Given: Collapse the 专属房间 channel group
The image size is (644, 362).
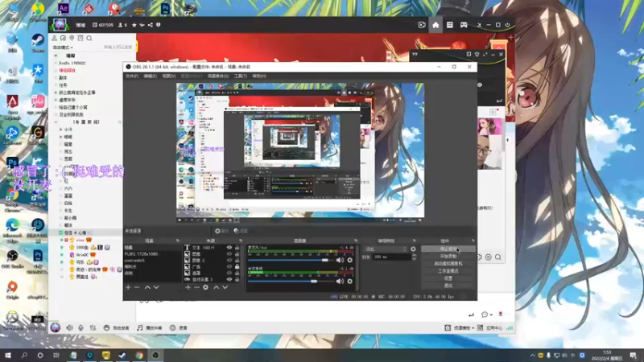Looking at the screenshot, I should point(56,122).
